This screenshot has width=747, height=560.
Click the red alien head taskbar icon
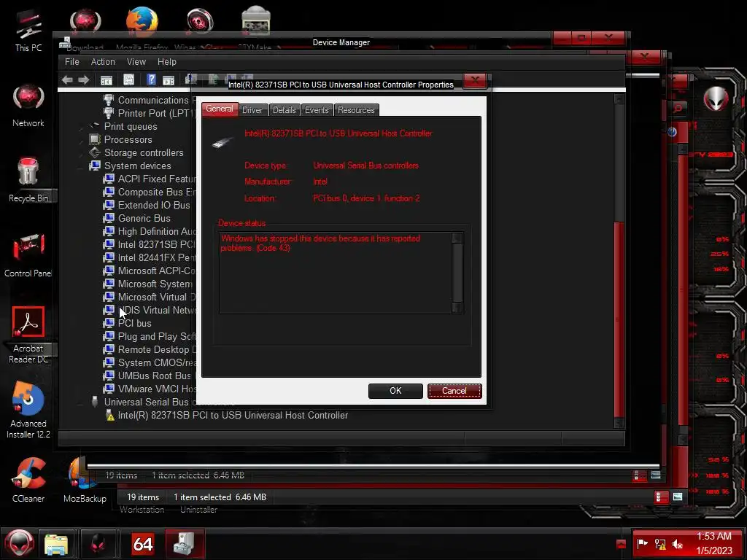[x=98, y=543]
